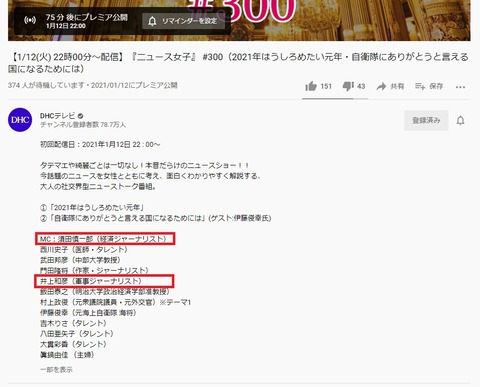Open the DHCテレビ channel name link
This screenshot has width=480, height=387.
57,116
